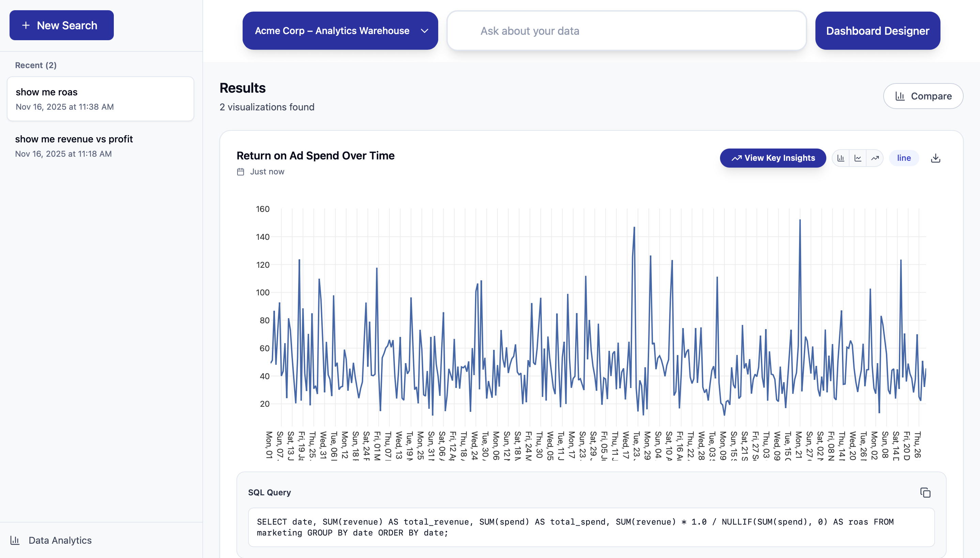Click the Data Analytics label in sidebar
Screen dimensions: 980x558
coord(60,540)
